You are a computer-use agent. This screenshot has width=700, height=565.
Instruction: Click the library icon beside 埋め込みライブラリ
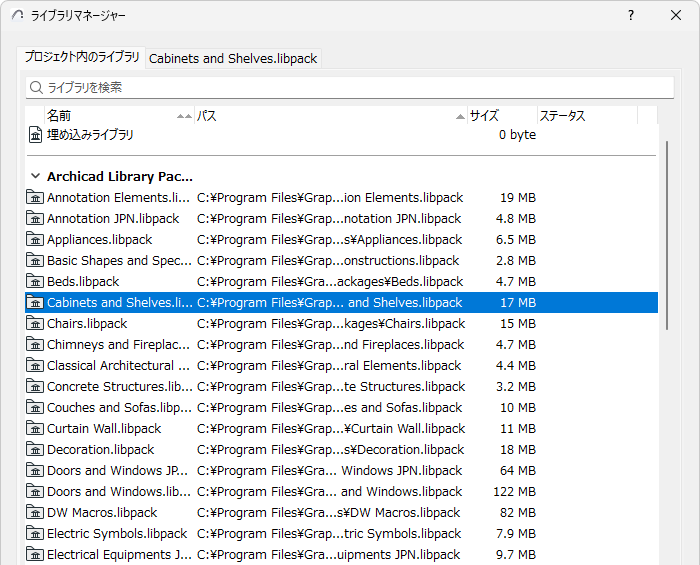[35, 135]
